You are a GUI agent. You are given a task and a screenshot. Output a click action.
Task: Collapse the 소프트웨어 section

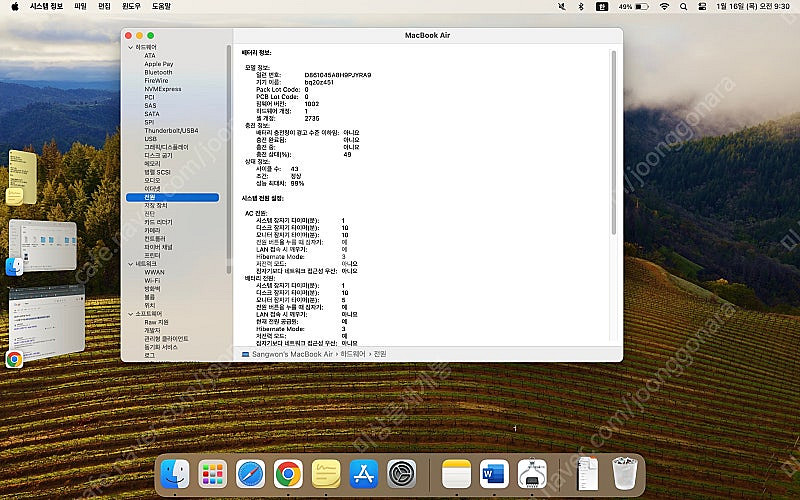[131, 314]
